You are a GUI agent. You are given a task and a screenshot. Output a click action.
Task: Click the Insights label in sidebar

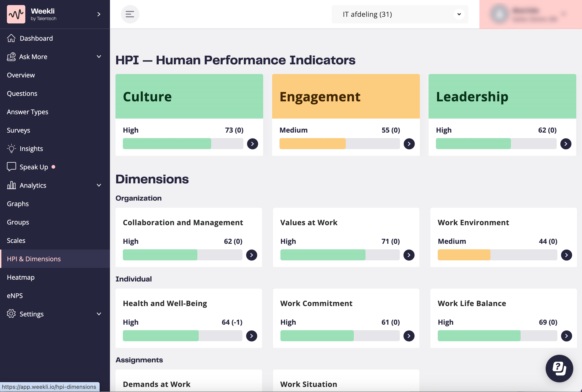click(x=31, y=149)
